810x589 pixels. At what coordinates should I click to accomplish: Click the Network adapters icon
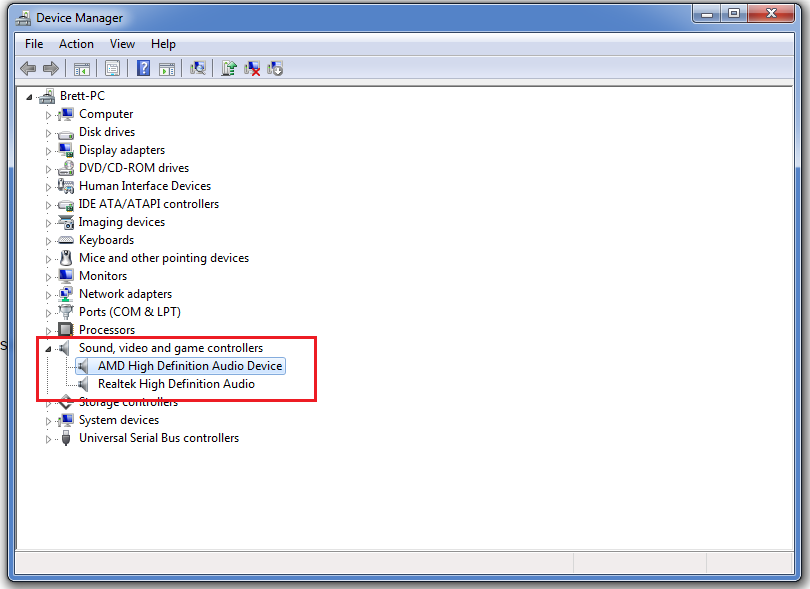coord(66,294)
